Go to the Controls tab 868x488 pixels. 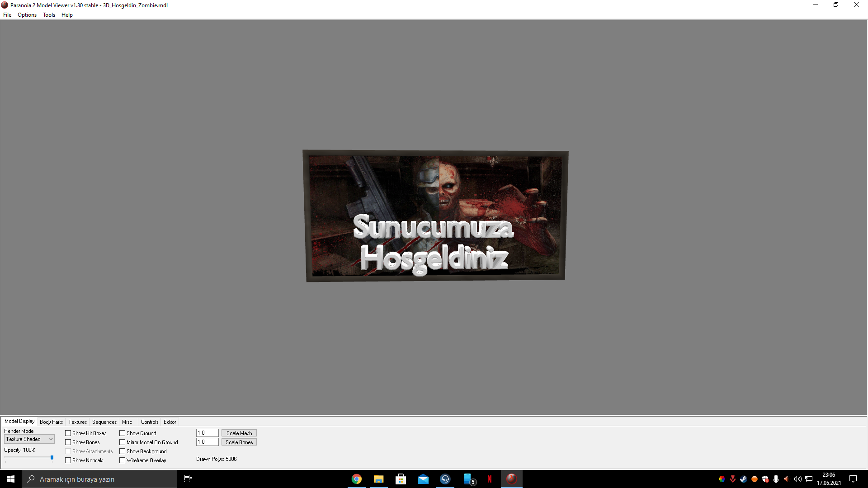[x=150, y=422]
